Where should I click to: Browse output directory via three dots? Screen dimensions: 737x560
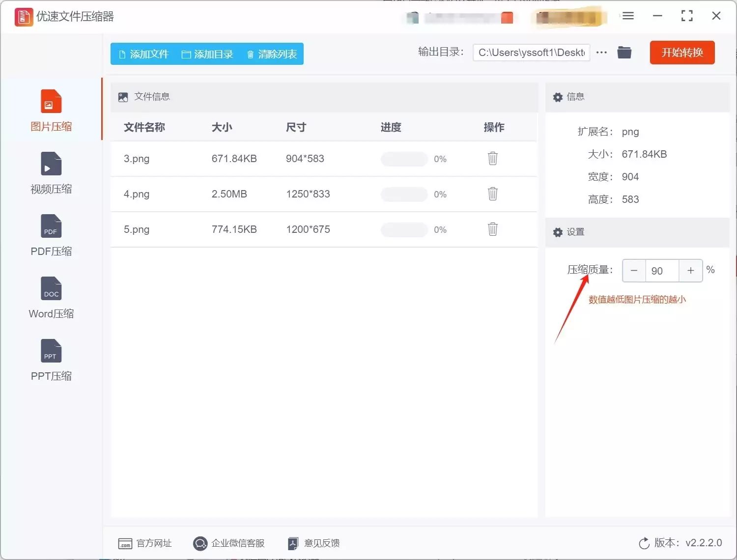coord(601,52)
